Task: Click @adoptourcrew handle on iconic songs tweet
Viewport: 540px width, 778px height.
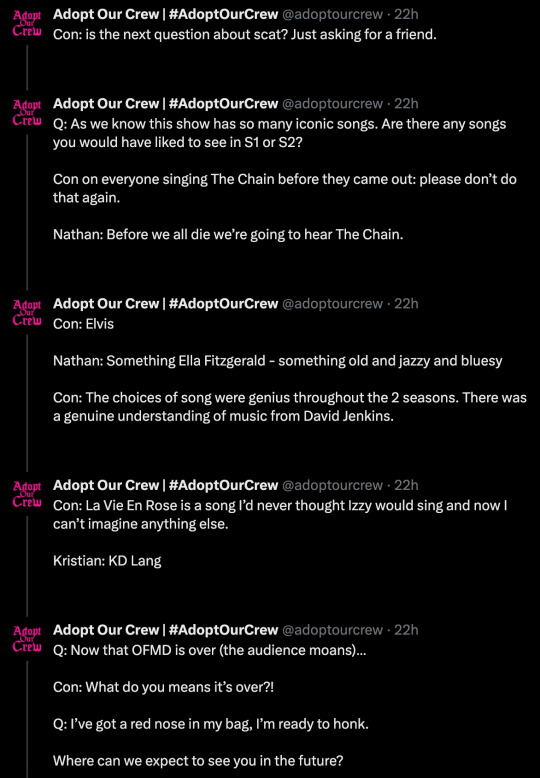Action: point(333,104)
